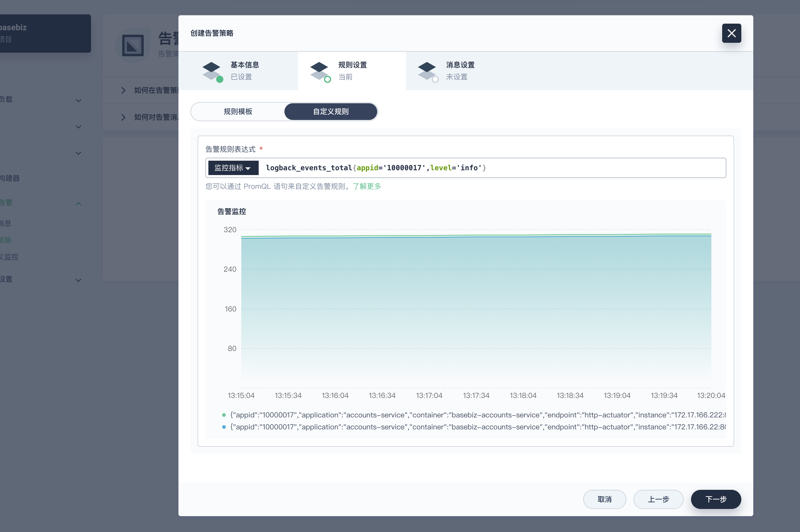Click the alert policy page header icon
This screenshot has width=800, height=532.
point(133,45)
